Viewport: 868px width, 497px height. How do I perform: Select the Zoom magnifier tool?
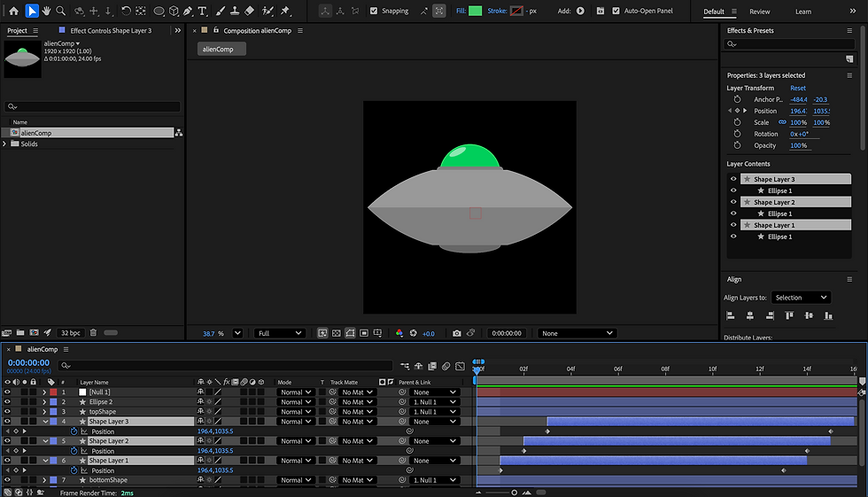coord(61,11)
